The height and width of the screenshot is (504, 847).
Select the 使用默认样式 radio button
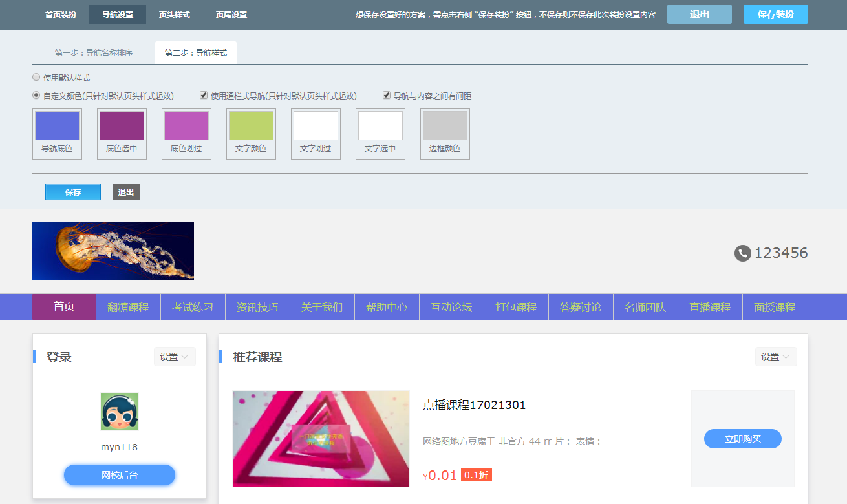point(36,78)
